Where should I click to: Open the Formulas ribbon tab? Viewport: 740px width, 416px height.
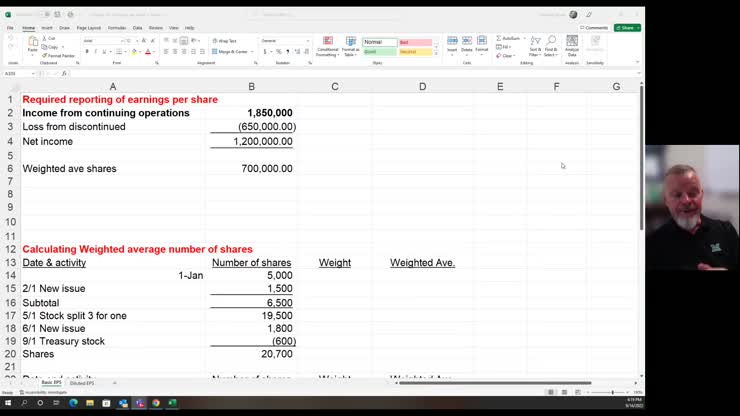pyautogui.click(x=117, y=28)
